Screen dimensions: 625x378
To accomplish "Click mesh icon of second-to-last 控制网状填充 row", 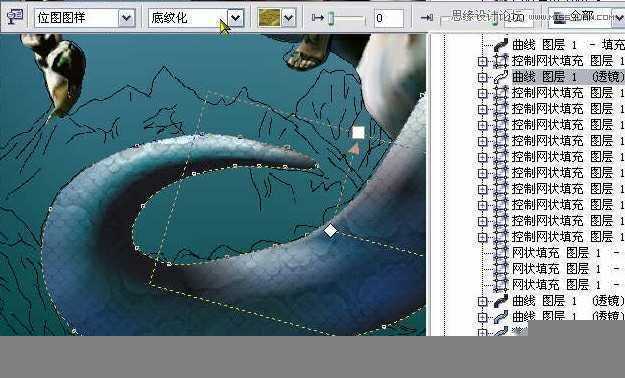I will tap(501, 221).
